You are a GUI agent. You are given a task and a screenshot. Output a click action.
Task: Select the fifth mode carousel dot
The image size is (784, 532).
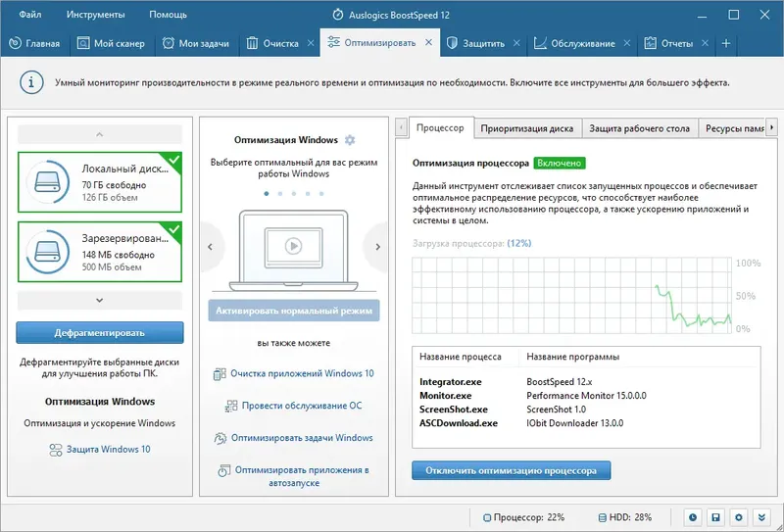[x=321, y=194]
